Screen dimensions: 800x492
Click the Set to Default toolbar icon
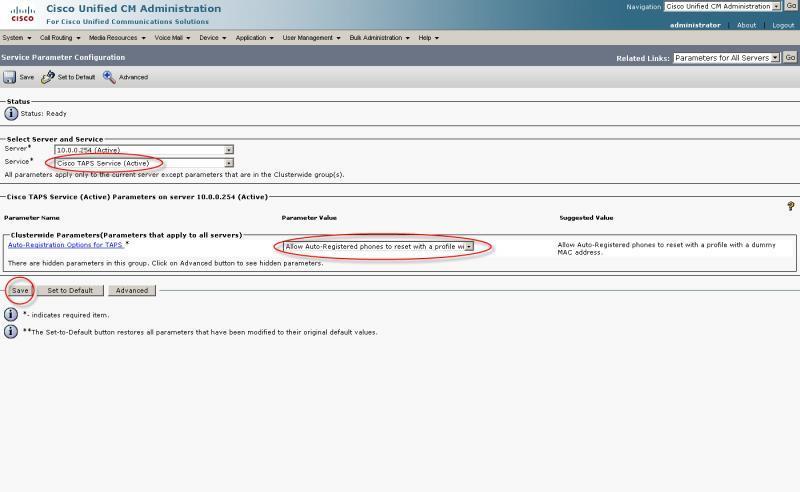coord(48,77)
